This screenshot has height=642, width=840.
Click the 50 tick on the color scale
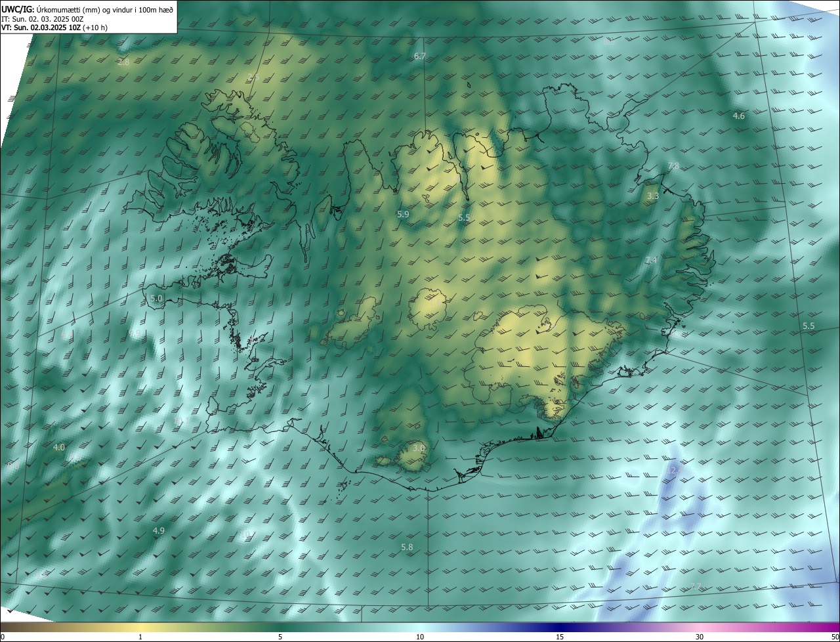coord(834,637)
